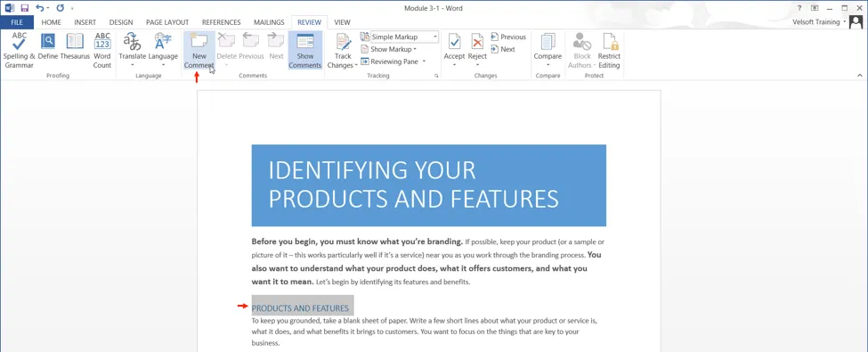Repeat the last action
This screenshot has width=868, height=352.
[60, 8]
